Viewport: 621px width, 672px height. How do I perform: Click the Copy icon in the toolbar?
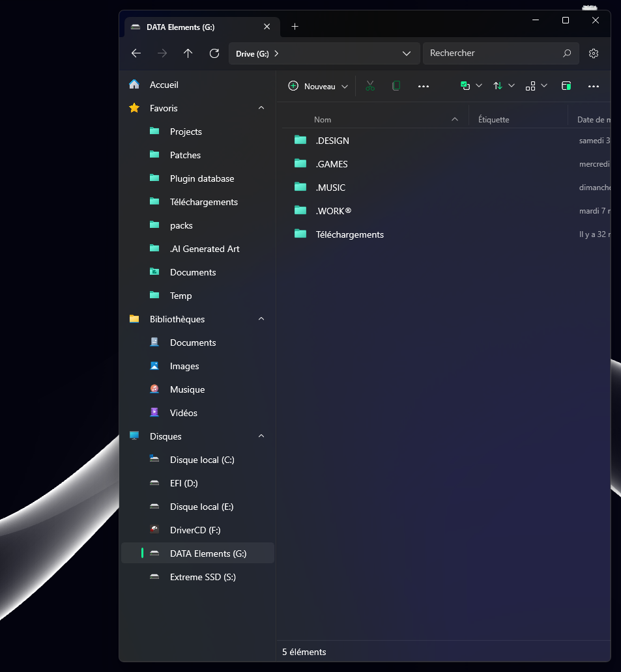click(x=396, y=85)
